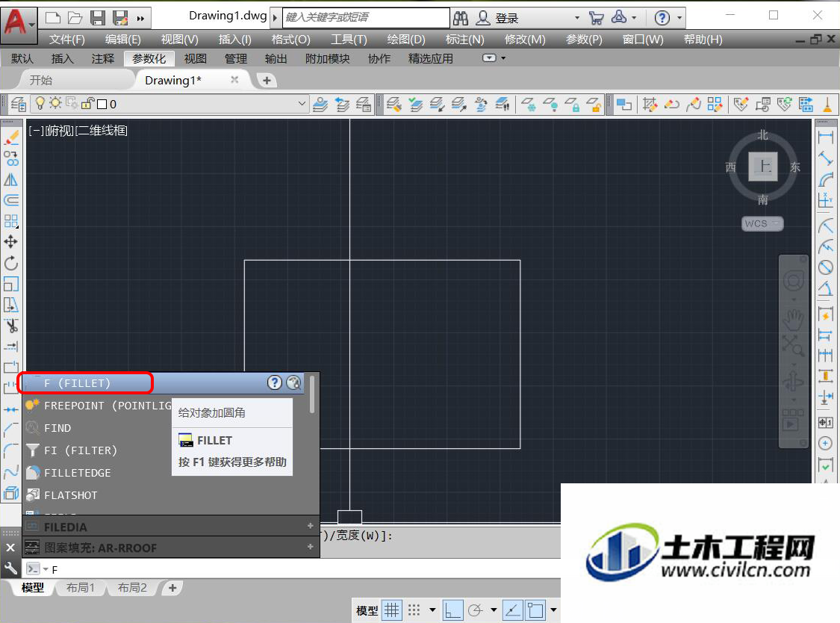The height and width of the screenshot is (623, 840).
Task: Click the Save As icon
Action: 120,18
